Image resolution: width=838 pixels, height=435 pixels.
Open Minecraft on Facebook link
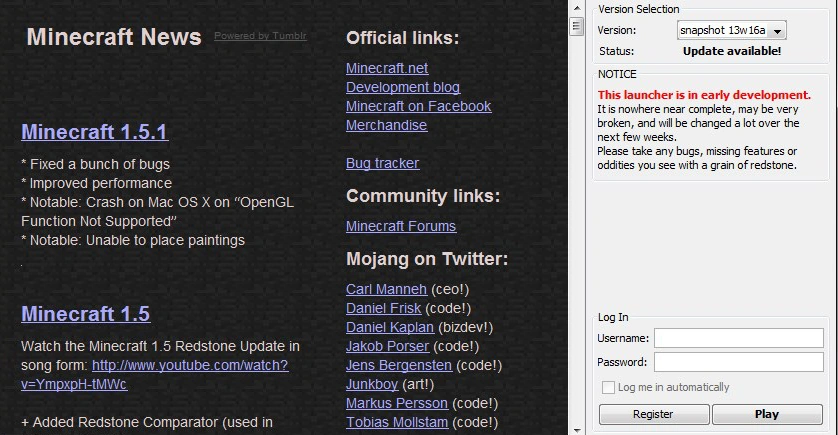pos(418,106)
